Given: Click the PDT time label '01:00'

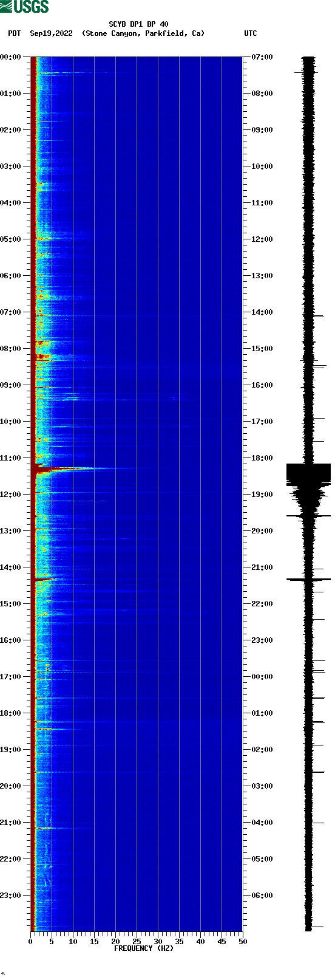Looking at the screenshot, I should coord(11,94).
